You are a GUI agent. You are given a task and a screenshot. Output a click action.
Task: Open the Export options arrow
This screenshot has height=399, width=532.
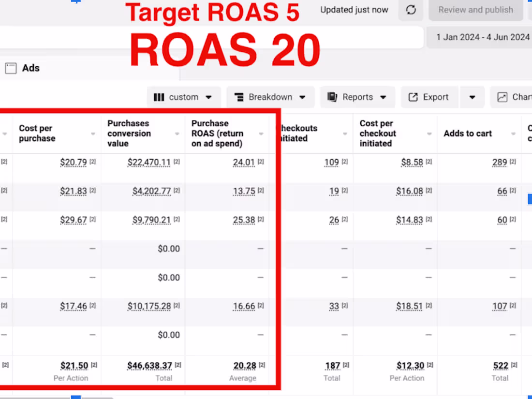point(473,97)
